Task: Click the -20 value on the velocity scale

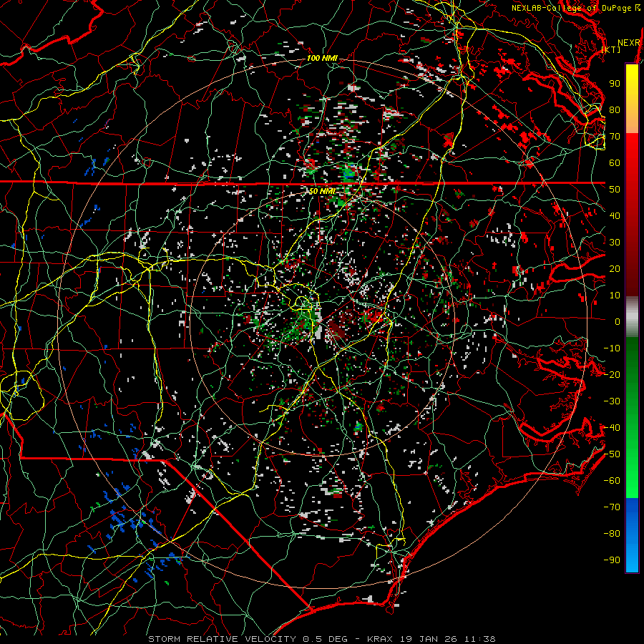Action: click(612, 375)
